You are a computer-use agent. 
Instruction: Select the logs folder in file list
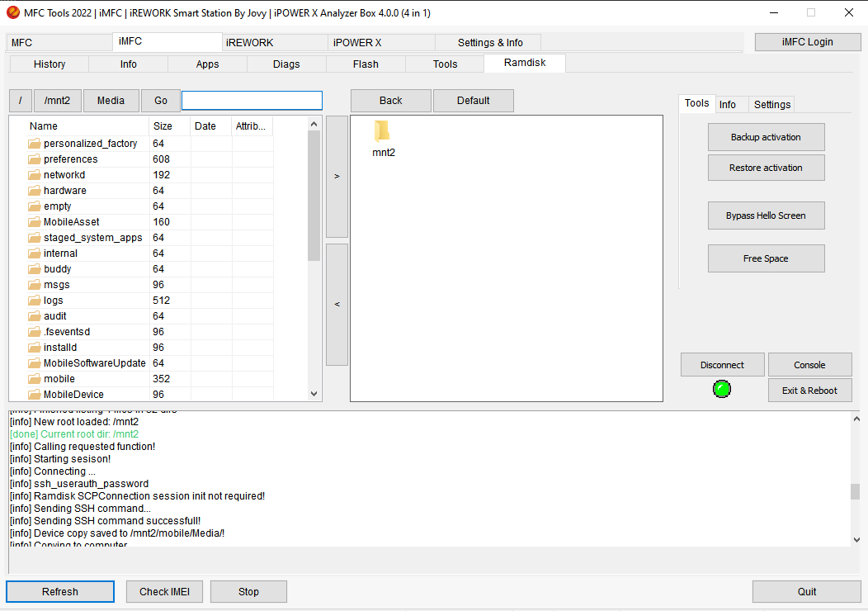53,301
